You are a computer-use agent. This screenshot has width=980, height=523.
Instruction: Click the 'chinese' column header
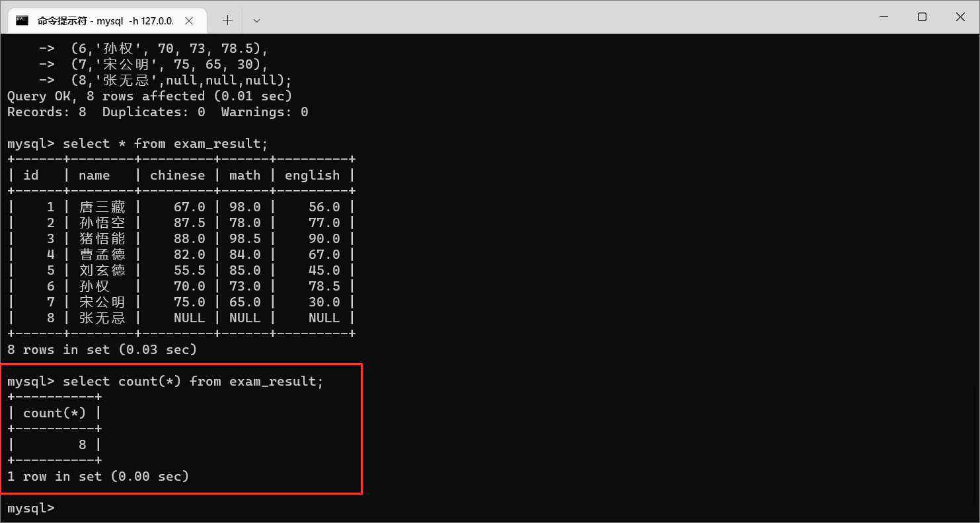click(177, 175)
